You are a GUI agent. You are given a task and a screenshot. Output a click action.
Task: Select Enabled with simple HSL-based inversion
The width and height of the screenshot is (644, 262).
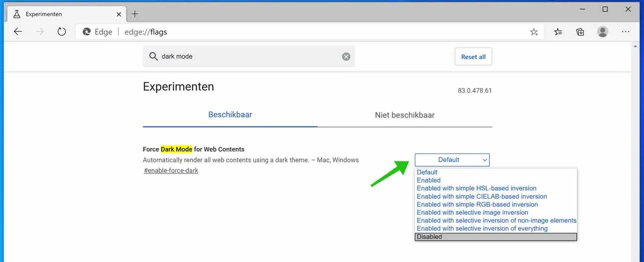click(x=496, y=188)
